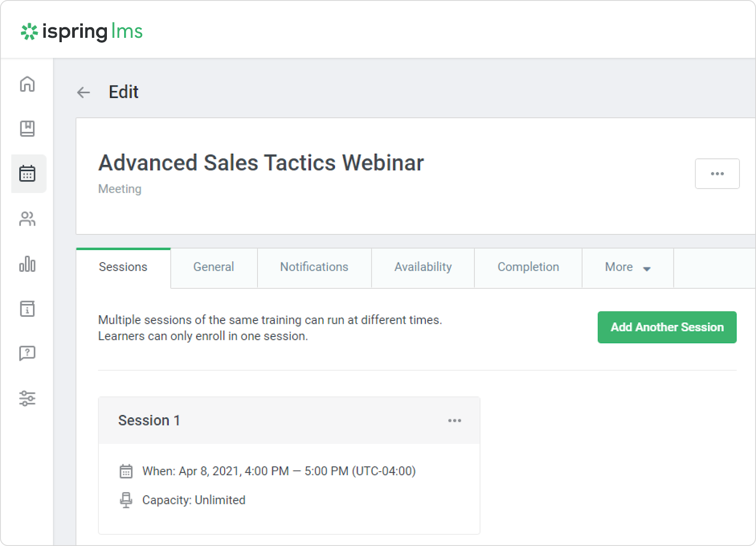Open the Availability tab

click(x=423, y=268)
